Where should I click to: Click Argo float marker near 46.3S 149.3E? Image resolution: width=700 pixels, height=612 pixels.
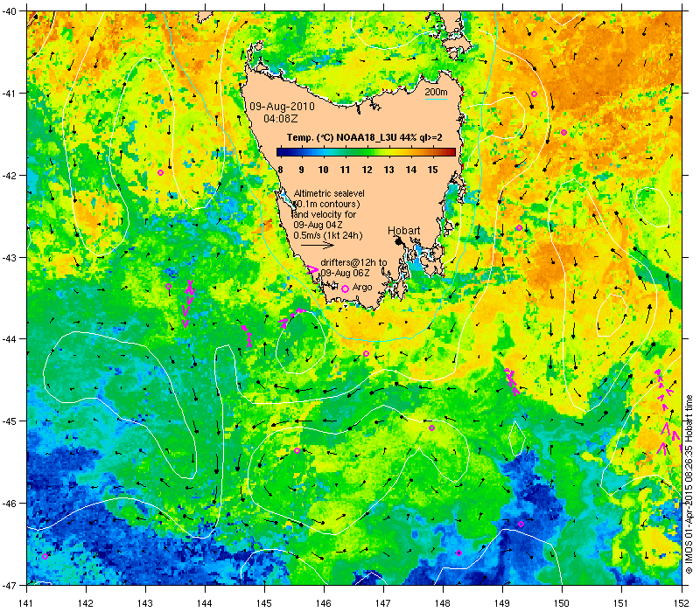[521, 524]
